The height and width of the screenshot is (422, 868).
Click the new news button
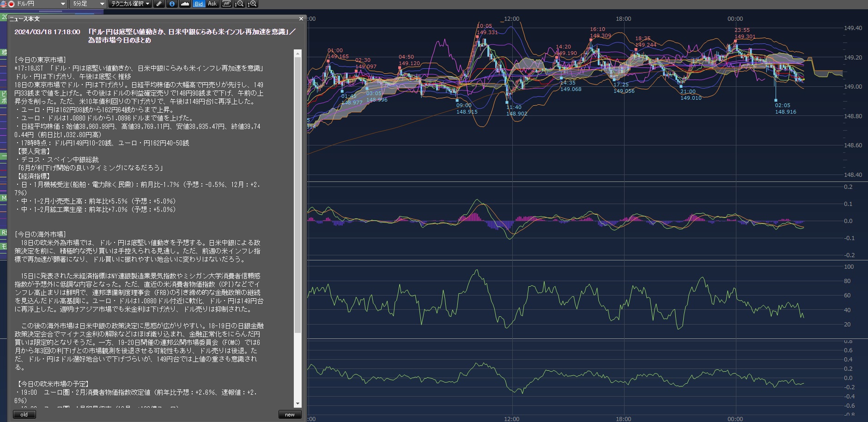coord(290,415)
